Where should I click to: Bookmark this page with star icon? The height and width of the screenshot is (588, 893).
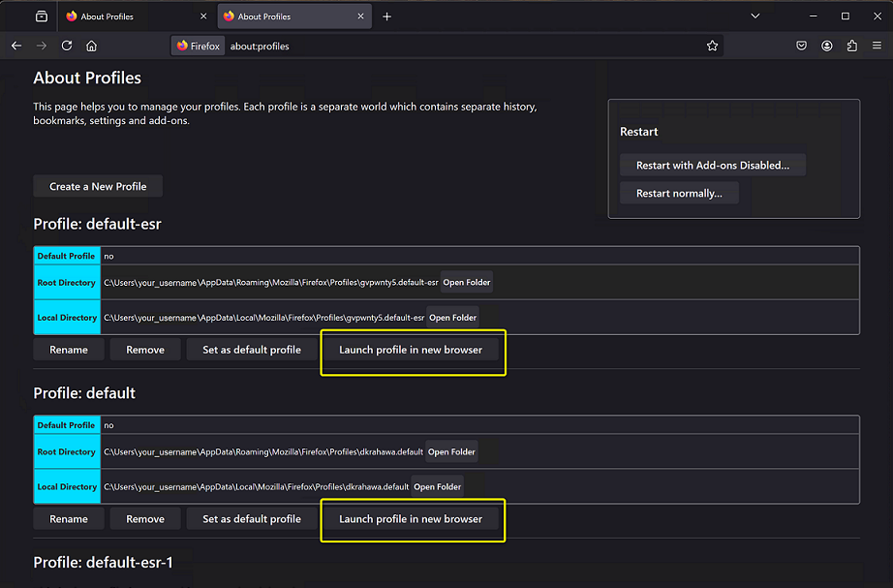[713, 46]
